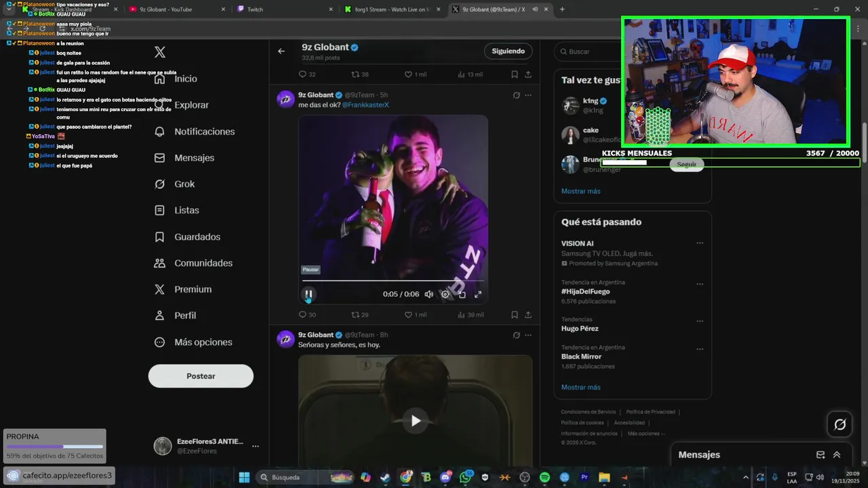
Task: Go to Explorar in the sidebar
Action: pos(182,105)
